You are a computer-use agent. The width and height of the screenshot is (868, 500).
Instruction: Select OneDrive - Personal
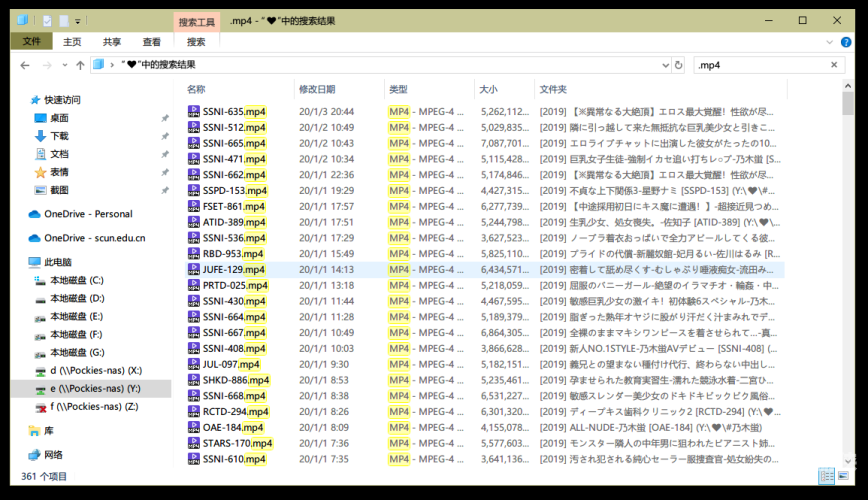point(88,214)
